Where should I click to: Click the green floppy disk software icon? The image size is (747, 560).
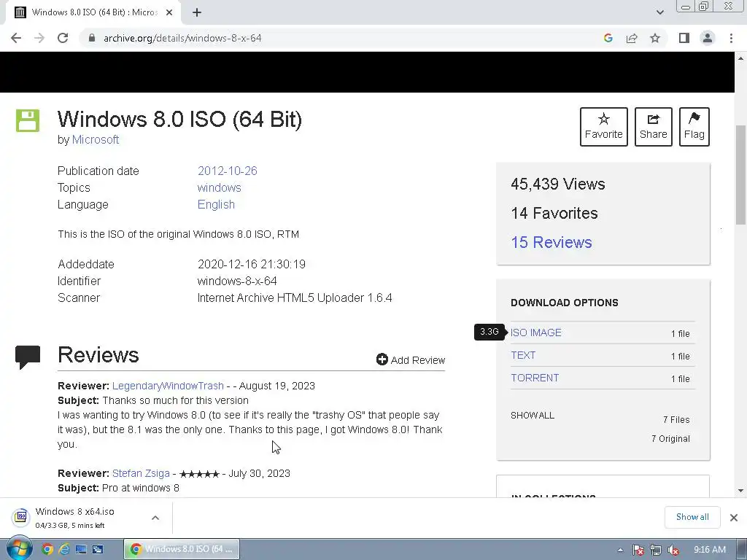click(28, 120)
